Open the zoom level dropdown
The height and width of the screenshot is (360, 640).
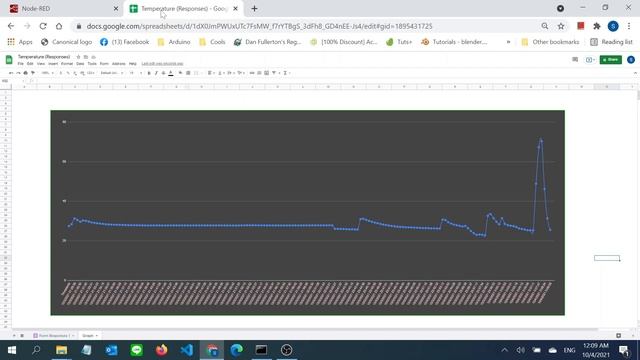point(47,73)
